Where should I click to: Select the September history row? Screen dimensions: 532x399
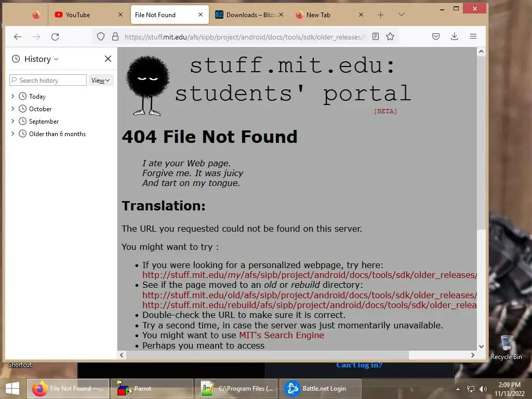(61, 122)
